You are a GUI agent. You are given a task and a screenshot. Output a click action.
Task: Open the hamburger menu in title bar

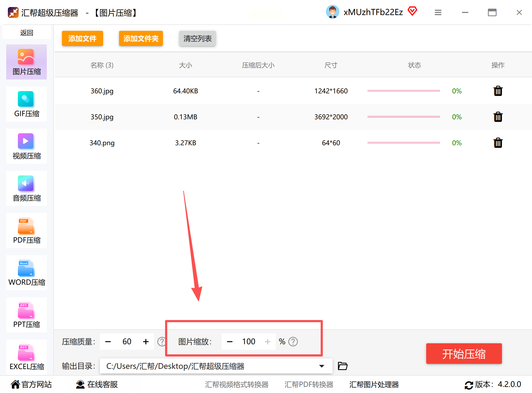click(x=438, y=12)
